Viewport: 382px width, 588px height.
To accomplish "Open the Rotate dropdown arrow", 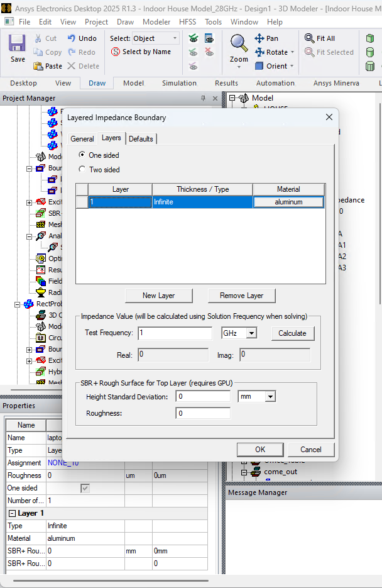I will (x=292, y=52).
